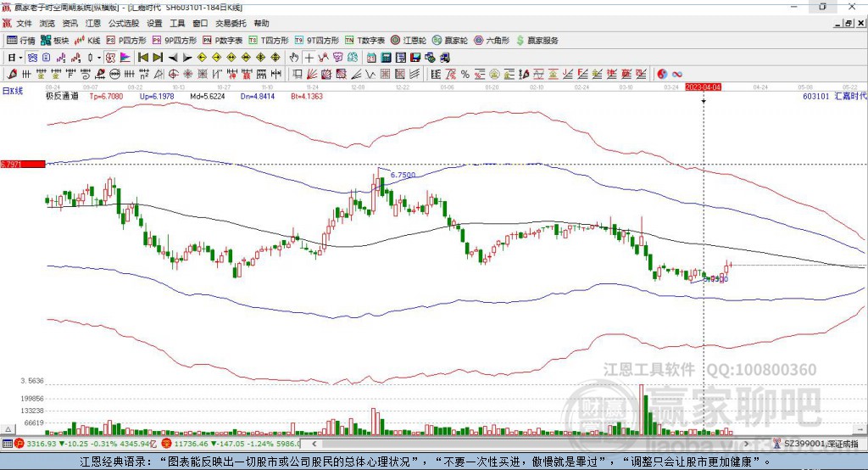The height and width of the screenshot is (470, 868).
Task: Click the 603101 汇嘉时代 stock label
Action: click(835, 96)
